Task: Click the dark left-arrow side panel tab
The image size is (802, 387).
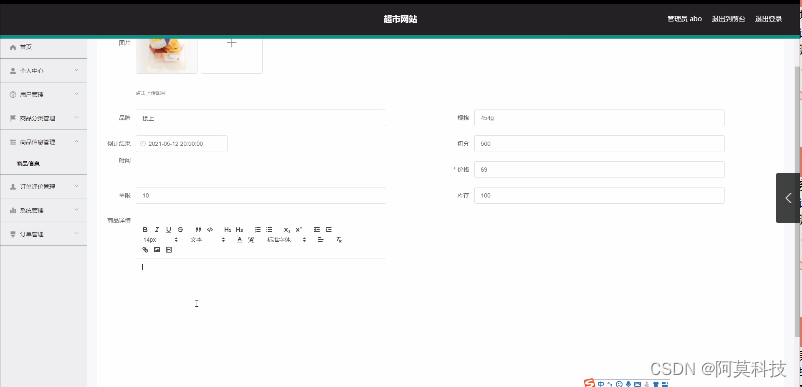Action: (788, 198)
